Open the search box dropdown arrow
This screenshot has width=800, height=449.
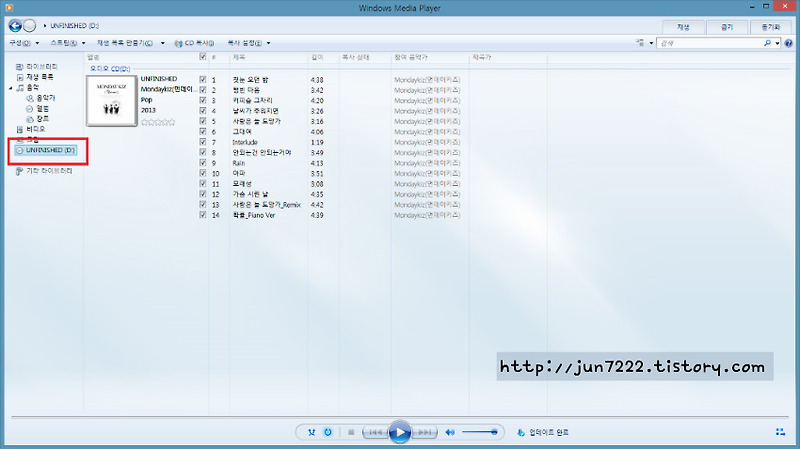point(777,43)
